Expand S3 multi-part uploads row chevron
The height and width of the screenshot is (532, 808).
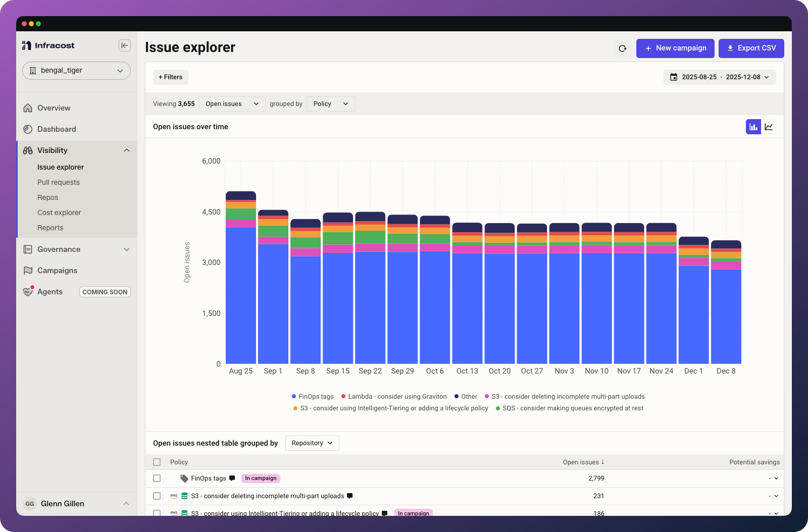[x=776, y=496]
